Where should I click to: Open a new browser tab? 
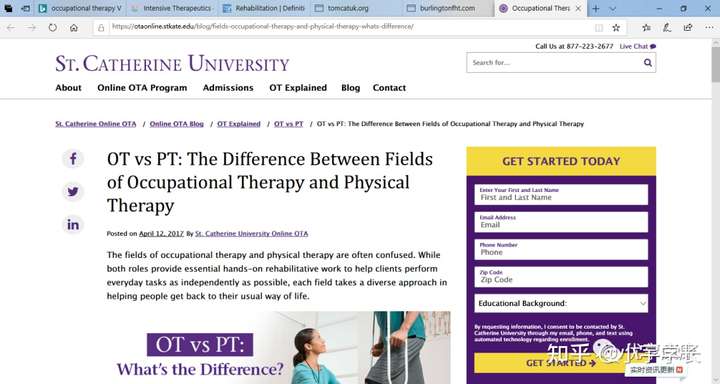(x=596, y=8)
